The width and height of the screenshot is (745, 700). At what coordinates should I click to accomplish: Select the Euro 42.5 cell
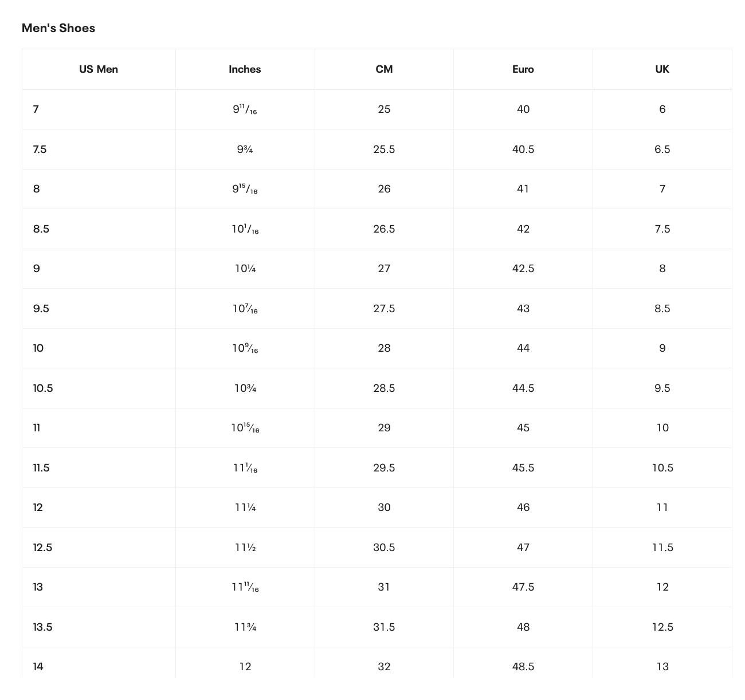point(523,269)
